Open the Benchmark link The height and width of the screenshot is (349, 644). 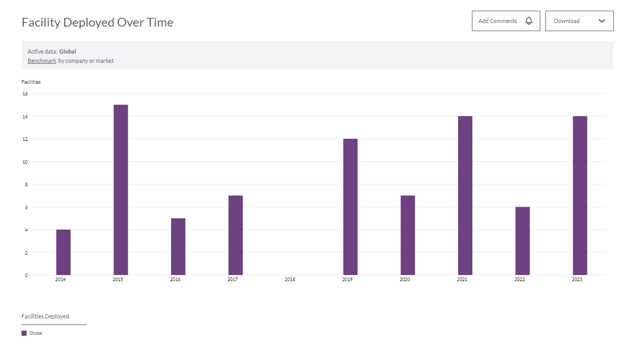tap(42, 61)
